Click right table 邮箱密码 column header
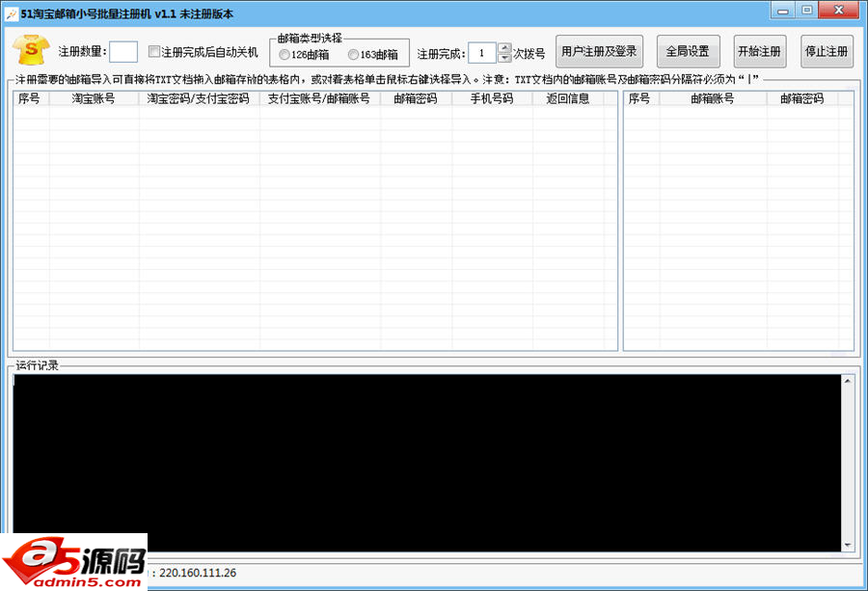868x591 pixels. (802, 98)
